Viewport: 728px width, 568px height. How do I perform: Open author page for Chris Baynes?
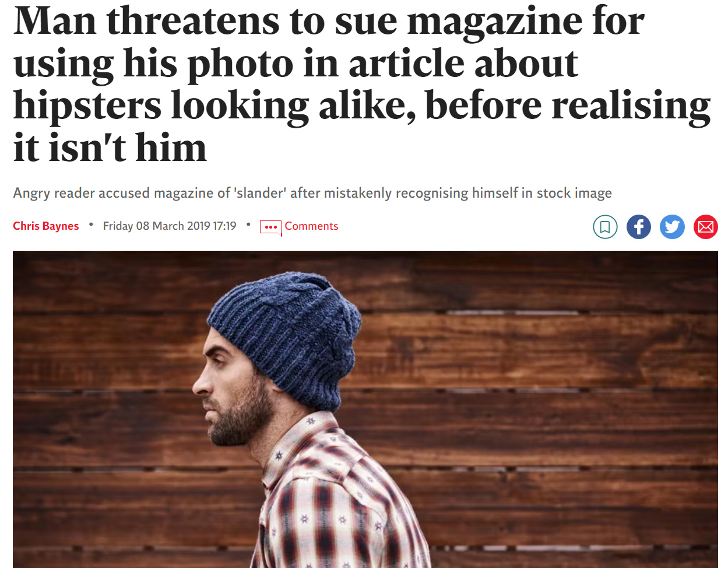click(x=46, y=226)
